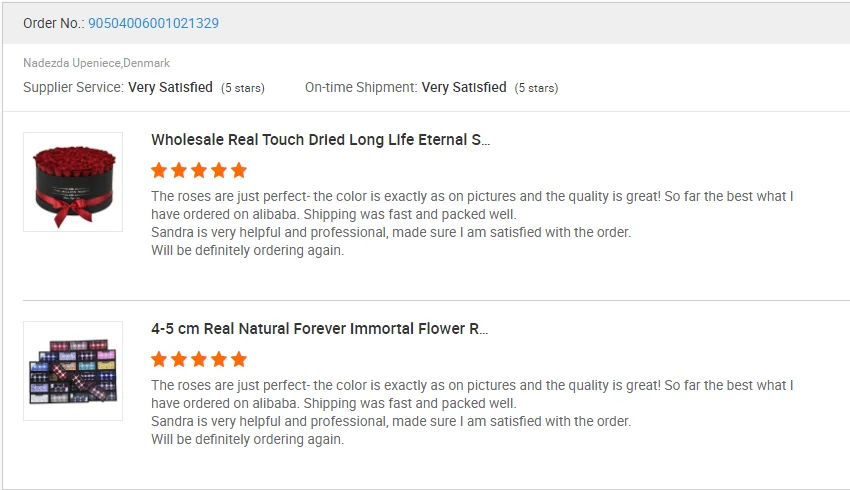
Task: Click the 5 stars label beside Supplier Service
Action: point(243,88)
